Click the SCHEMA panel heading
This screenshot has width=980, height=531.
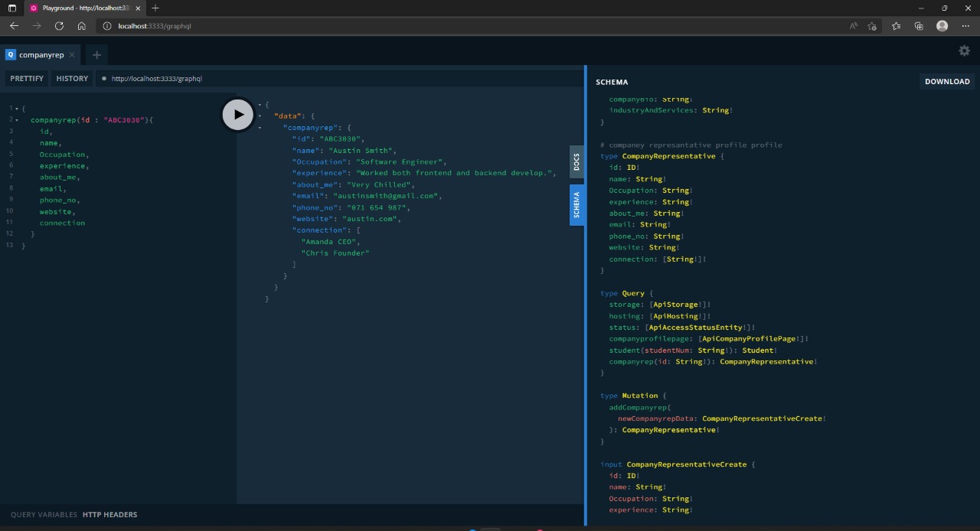coord(612,82)
